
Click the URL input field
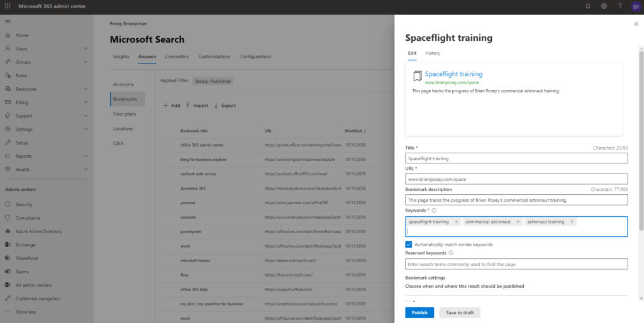(516, 179)
